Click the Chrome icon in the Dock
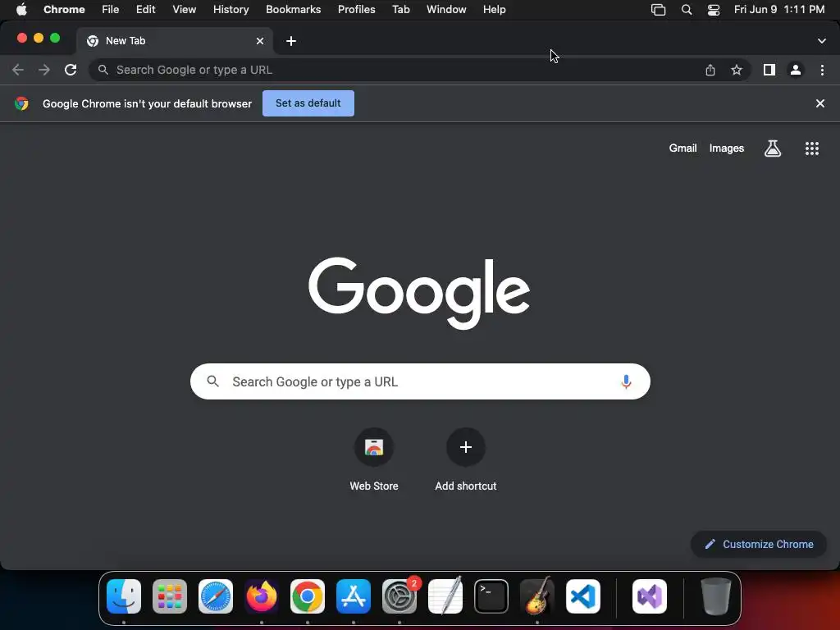 point(308,596)
